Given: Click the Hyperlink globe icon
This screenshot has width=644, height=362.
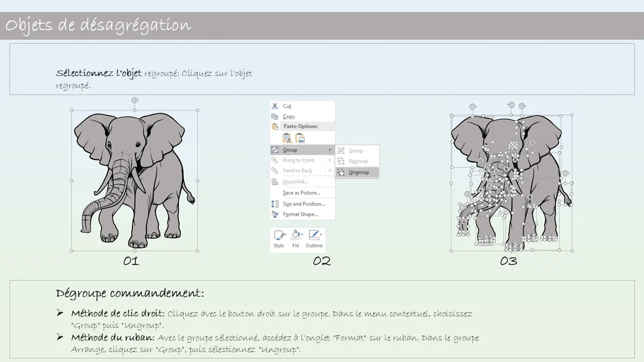Looking at the screenshot, I should (x=275, y=182).
